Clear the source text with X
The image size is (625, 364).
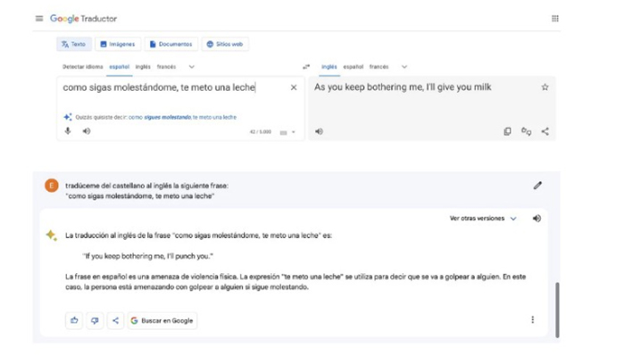pyautogui.click(x=294, y=87)
